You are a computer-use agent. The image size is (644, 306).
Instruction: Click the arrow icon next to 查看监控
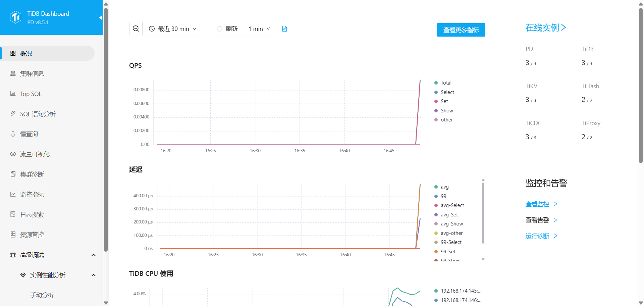point(555,204)
